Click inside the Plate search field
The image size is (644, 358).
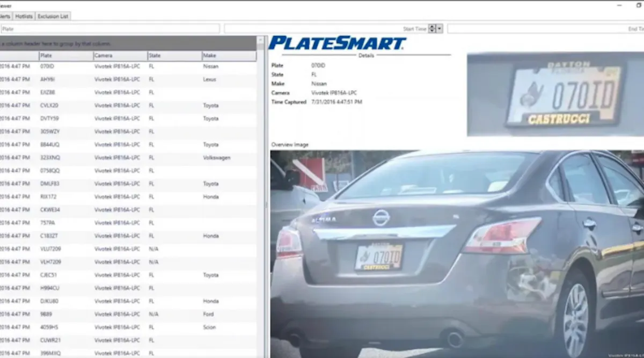(x=107, y=28)
